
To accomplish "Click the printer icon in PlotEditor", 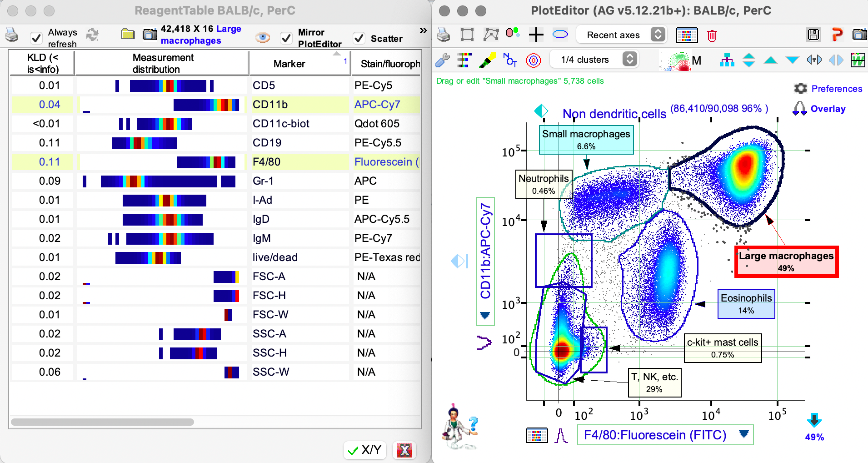I will pos(443,34).
